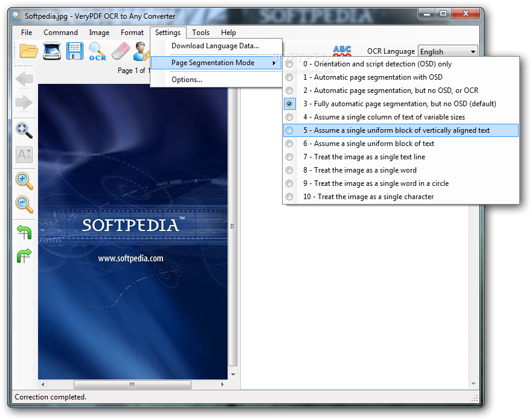Click the 'Page 1 of 1' label
The height and width of the screenshot is (420, 532).
pyautogui.click(x=133, y=71)
